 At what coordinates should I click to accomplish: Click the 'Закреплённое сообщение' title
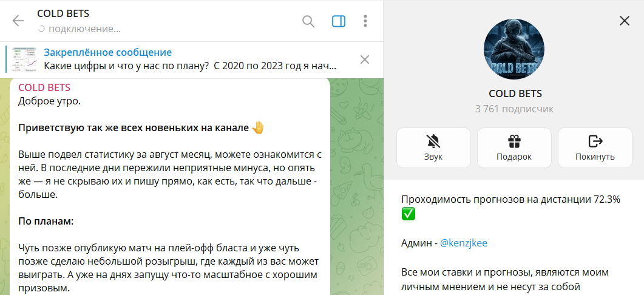pyautogui.click(x=107, y=53)
